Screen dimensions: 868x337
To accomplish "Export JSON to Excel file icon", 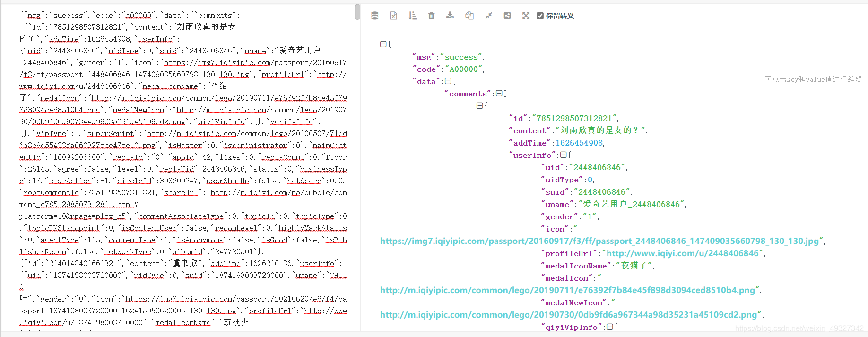I will [393, 16].
